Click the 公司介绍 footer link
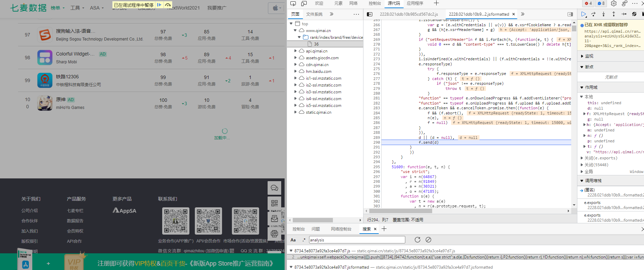Screen dimensions: 644x270 click(x=30, y=211)
